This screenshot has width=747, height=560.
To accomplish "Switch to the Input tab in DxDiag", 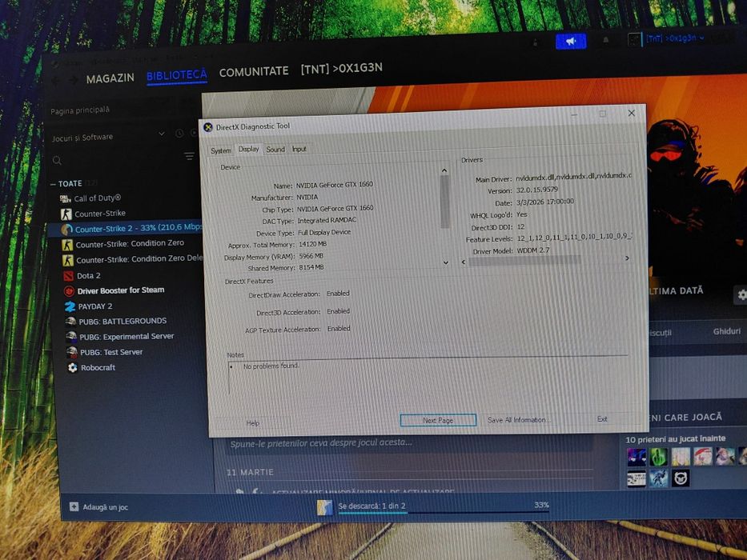I will (299, 149).
